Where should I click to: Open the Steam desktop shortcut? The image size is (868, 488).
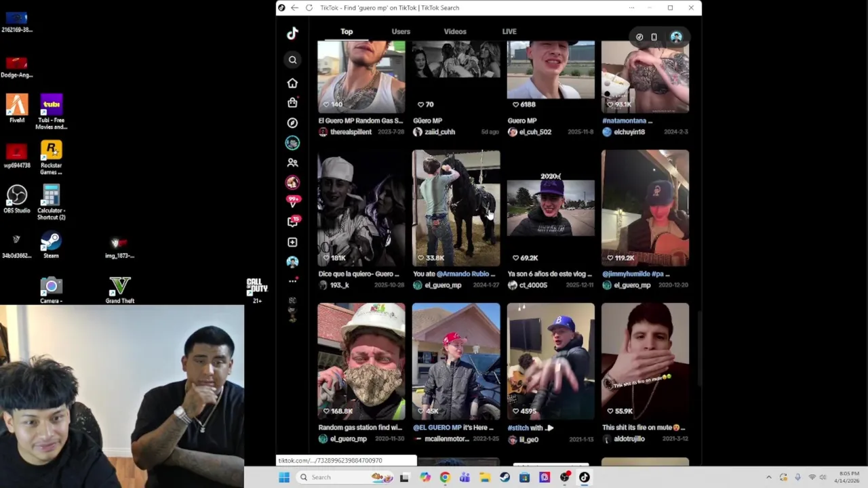point(51,245)
